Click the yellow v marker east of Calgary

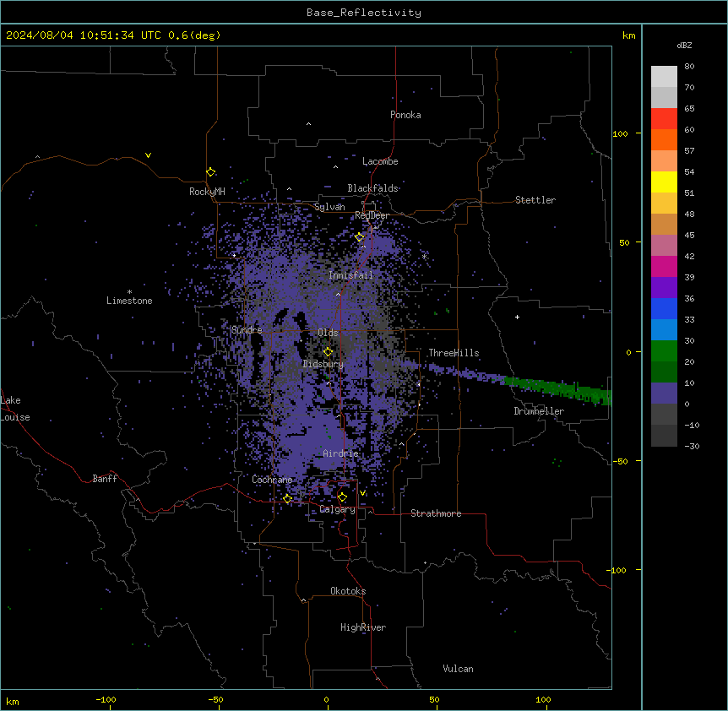point(362,493)
